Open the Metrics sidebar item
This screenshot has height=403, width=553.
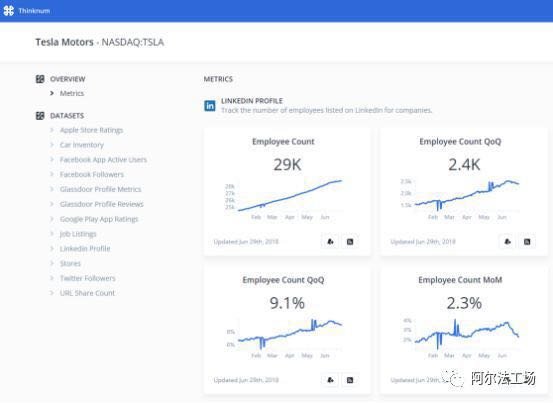point(72,93)
